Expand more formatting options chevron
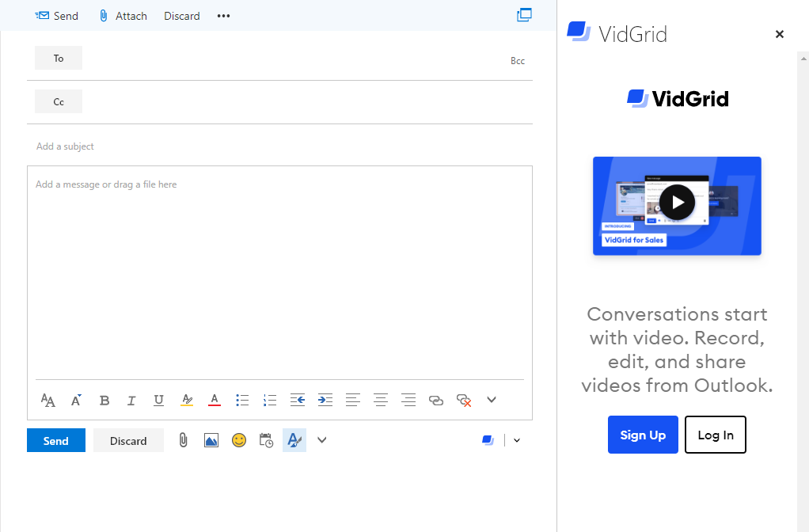The width and height of the screenshot is (809, 532). click(x=491, y=399)
